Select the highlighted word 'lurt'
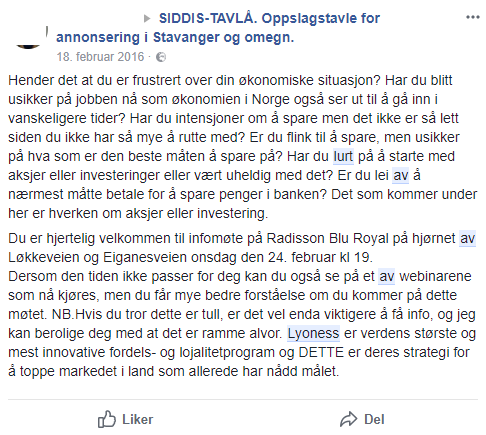This screenshot has height=435, width=486. tap(343, 156)
